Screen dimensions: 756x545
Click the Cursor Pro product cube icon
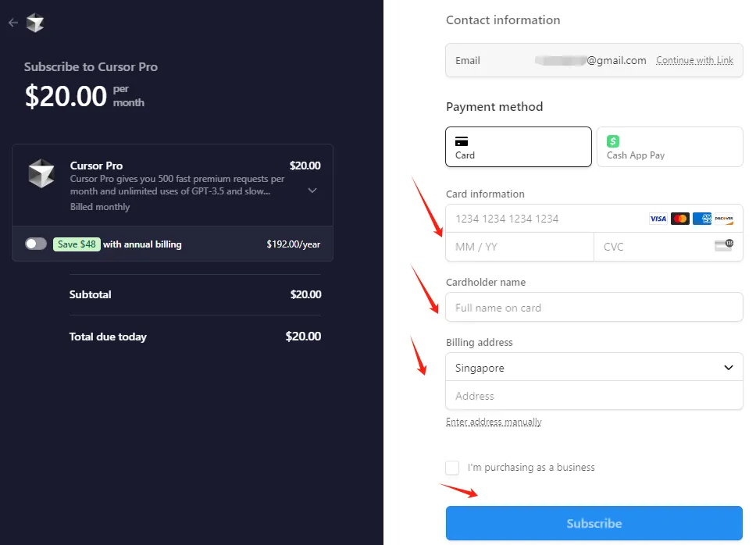[41, 173]
